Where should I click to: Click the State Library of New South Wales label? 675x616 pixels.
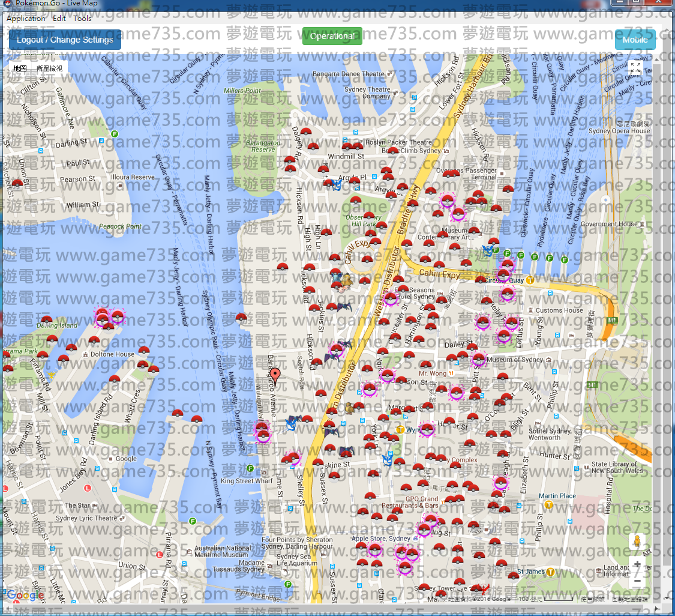coord(617,467)
